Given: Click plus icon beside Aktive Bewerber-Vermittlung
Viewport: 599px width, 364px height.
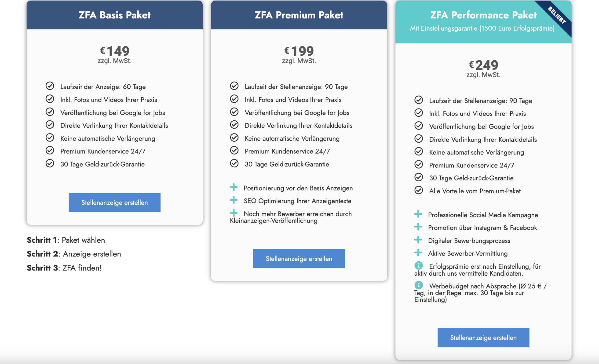Looking at the screenshot, I should click(x=418, y=252).
